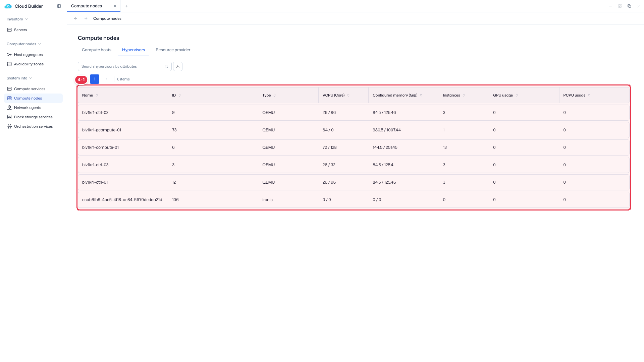Click the download export icon button
The width and height of the screenshot is (644, 362).
178,66
